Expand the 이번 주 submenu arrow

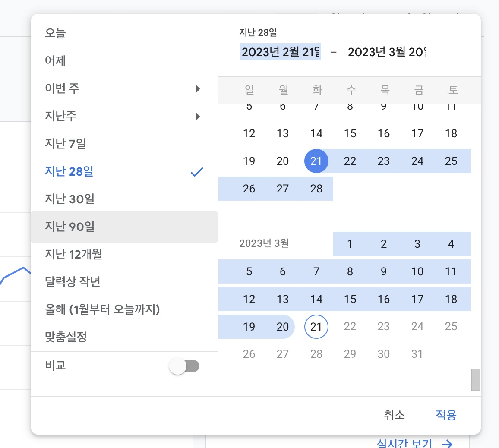click(198, 89)
